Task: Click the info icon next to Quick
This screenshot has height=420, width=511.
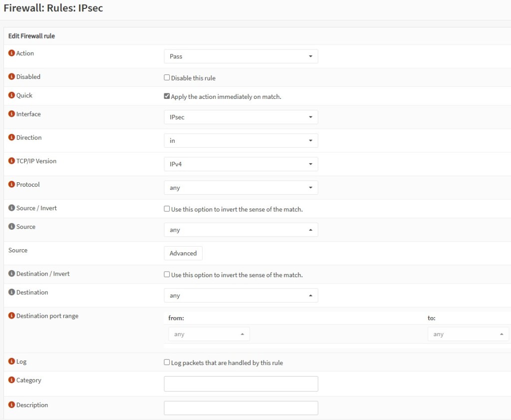Action: 11,95
